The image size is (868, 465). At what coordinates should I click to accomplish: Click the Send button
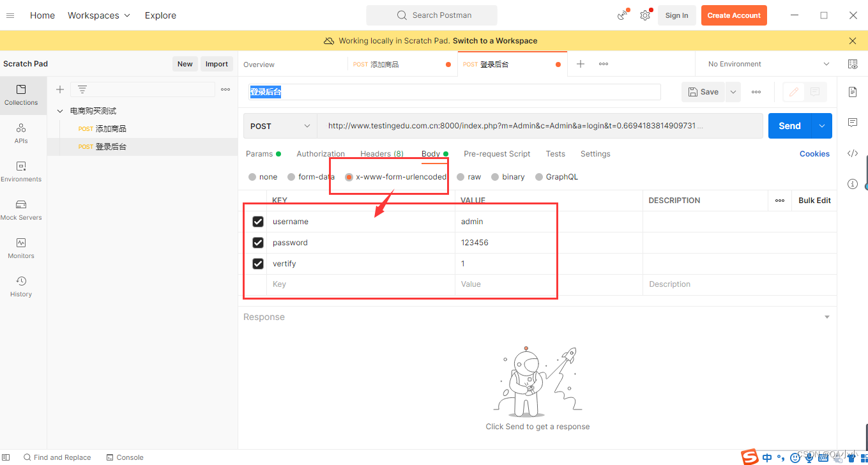click(788, 126)
